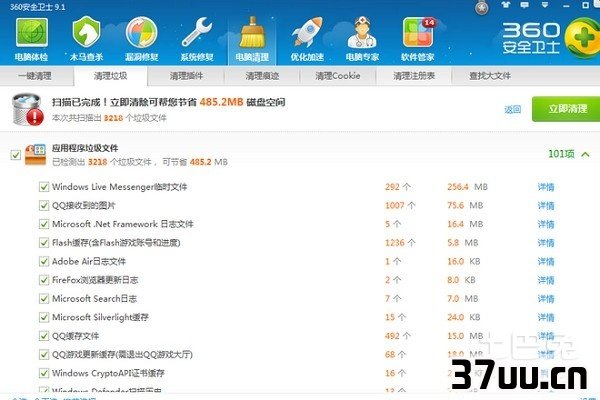Switch to 清理插件 tab
This screenshot has height=400, width=600.
(186, 76)
